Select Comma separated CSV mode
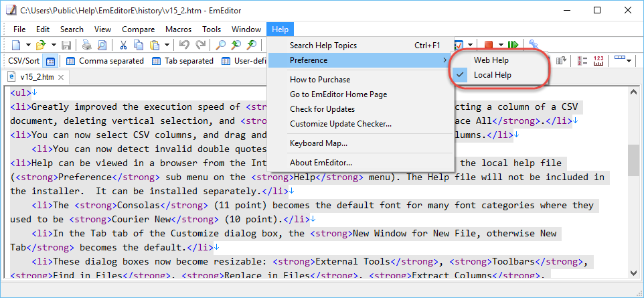Image resolution: width=644 pixels, height=298 pixels. (104, 61)
